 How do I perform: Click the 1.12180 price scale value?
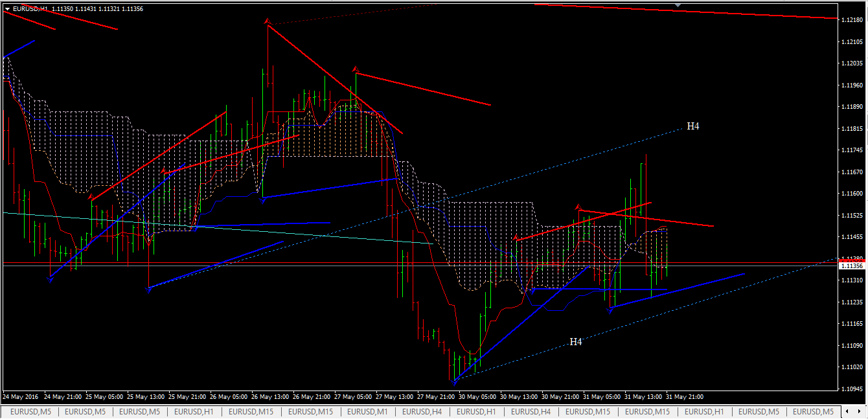click(851, 20)
